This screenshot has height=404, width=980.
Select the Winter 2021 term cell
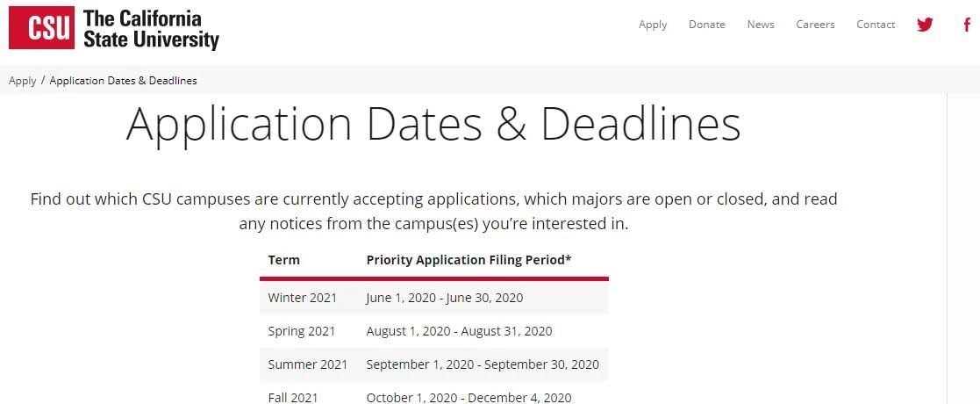tap(302, 298)
